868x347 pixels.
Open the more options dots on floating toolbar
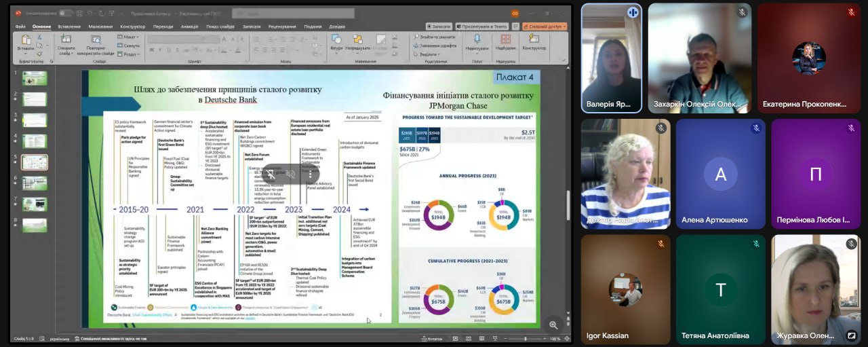311,174
